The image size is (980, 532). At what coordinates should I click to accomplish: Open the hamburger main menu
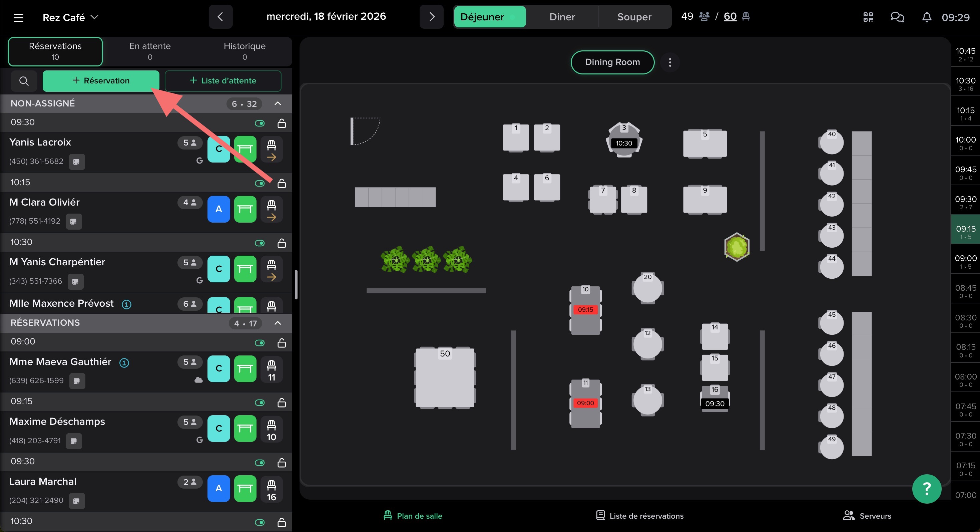tap(19, 17)
